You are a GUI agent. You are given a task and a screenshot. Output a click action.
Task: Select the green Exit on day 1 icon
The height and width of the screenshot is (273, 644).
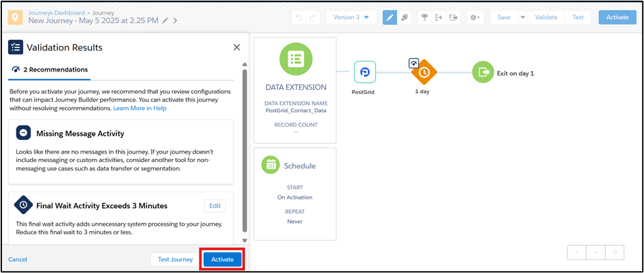482,72
